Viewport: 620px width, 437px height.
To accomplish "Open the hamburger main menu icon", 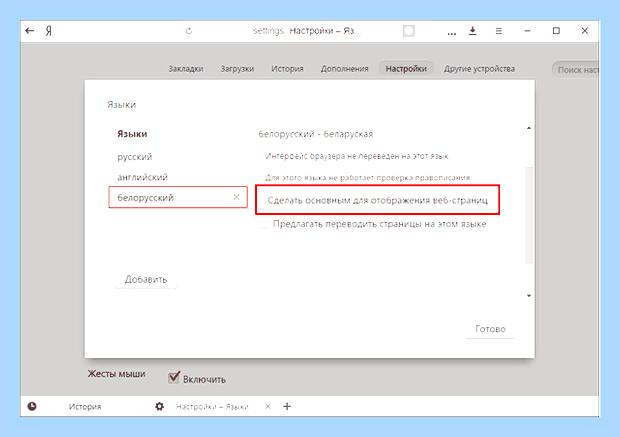I will [499, 31].
